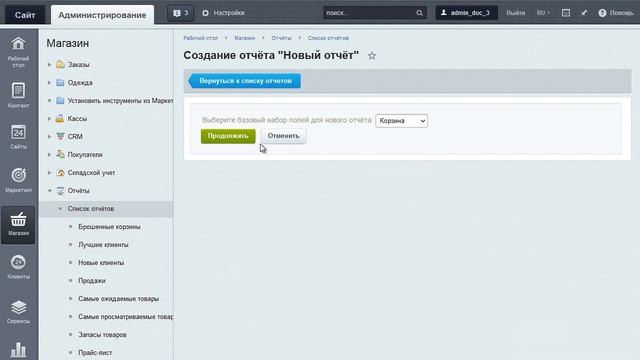Click the Заказы folder icon
The image size is (640, 360).
60,64
